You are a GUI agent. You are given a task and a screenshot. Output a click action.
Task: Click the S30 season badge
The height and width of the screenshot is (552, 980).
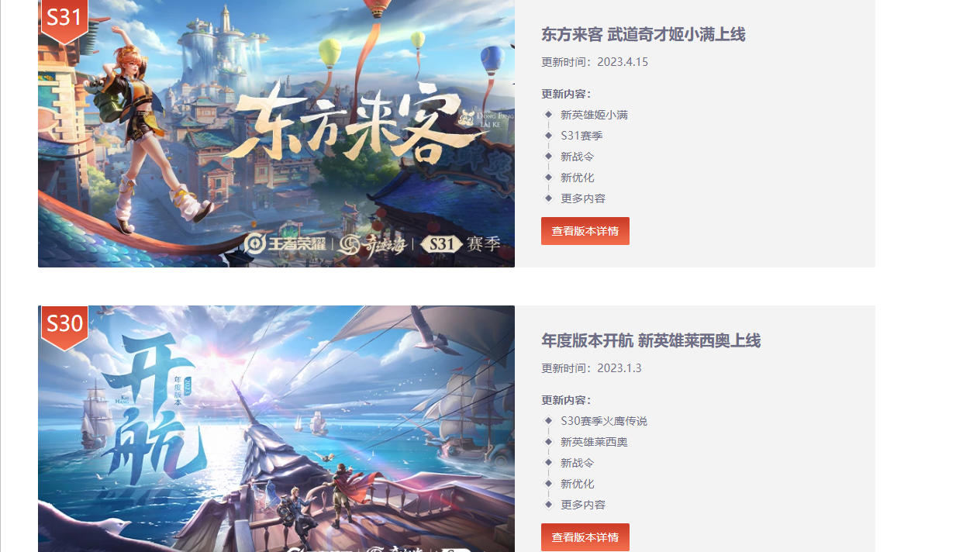(x=64, y=326)
